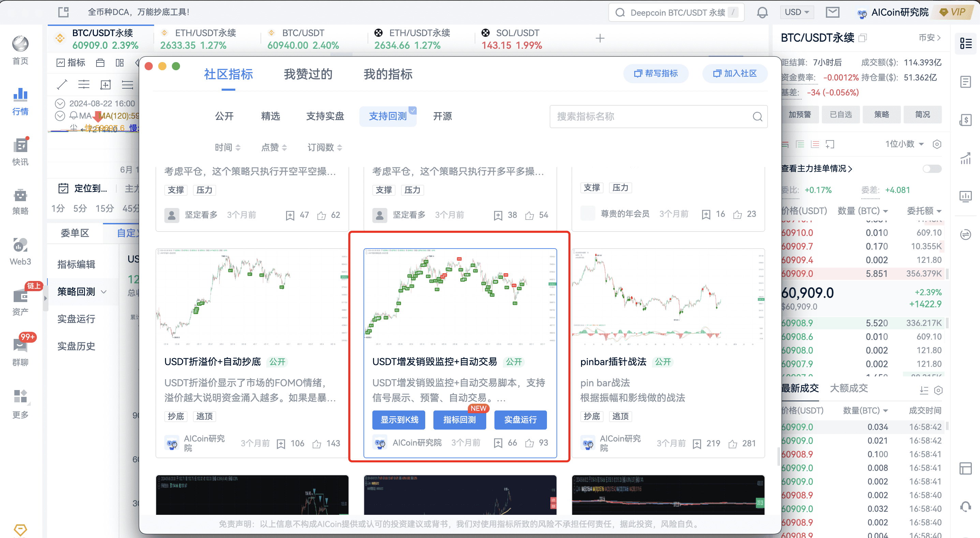Open the USD currency dropdown

pos(797,12)
